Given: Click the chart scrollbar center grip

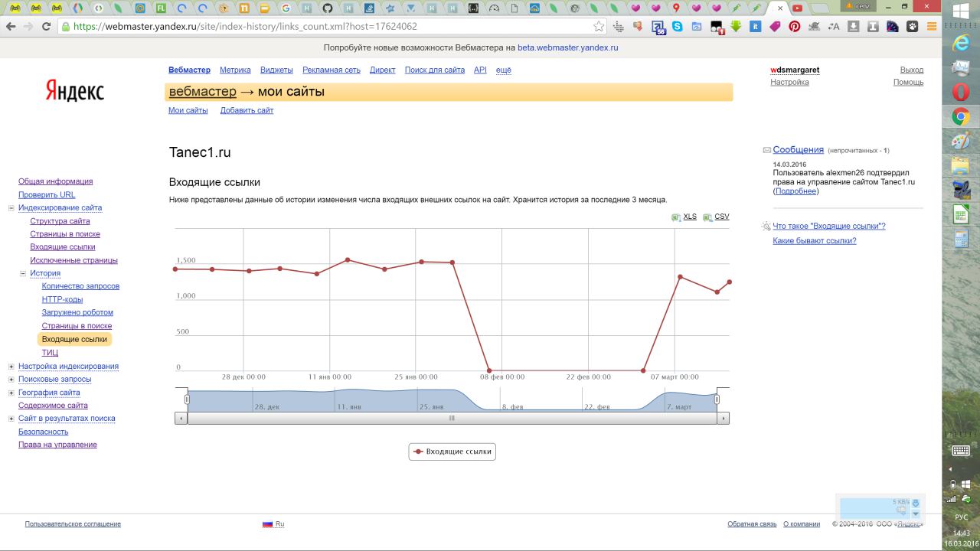Looking at the screenshot, I should tap(452, 419).
